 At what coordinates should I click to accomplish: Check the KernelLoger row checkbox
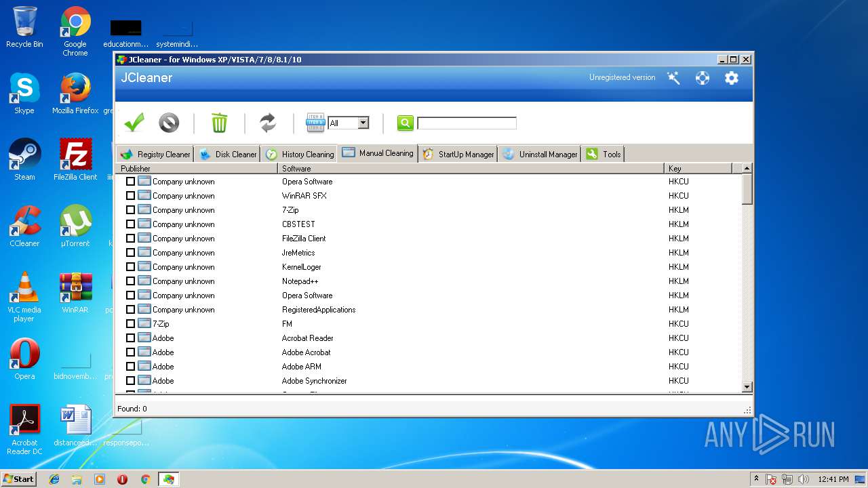click(130, 267)
